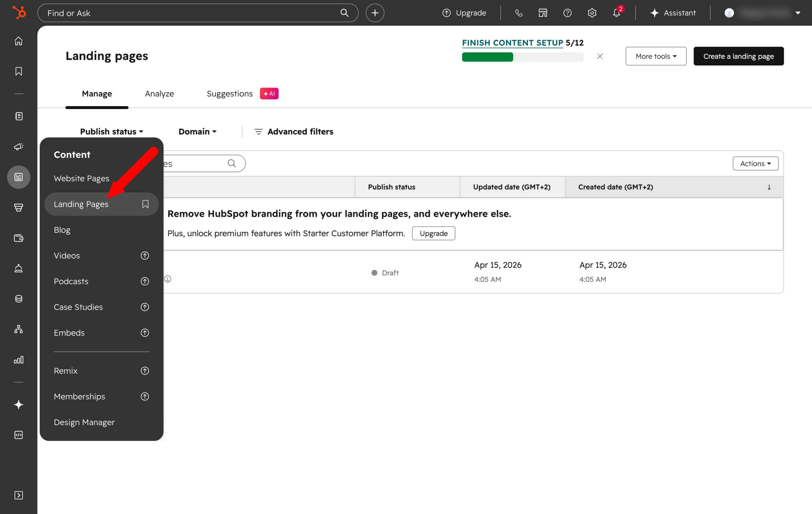This screenshot has height=514, width=812.
Task: Select Remix in Content menu
Action: click(65, 370)
